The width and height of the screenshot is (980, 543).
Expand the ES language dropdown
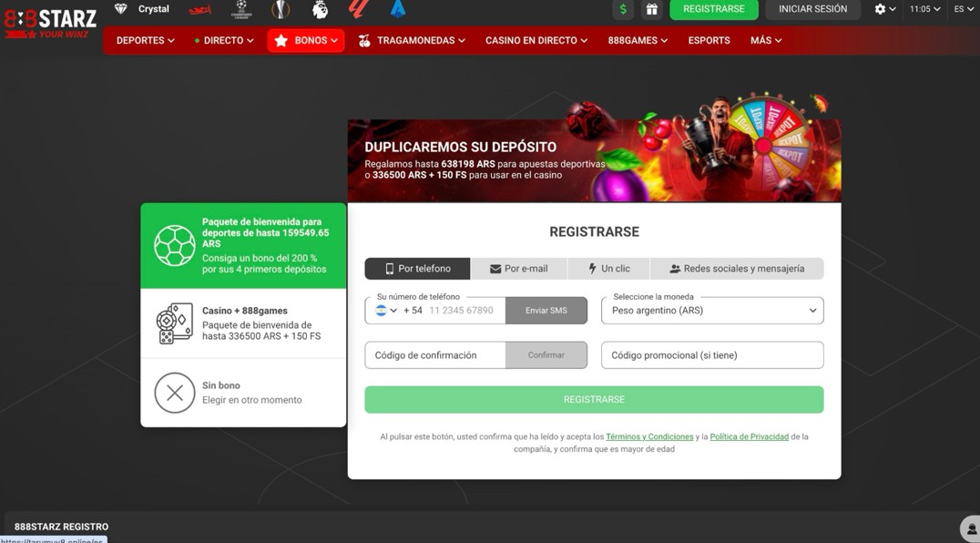(x=964, y=9)
